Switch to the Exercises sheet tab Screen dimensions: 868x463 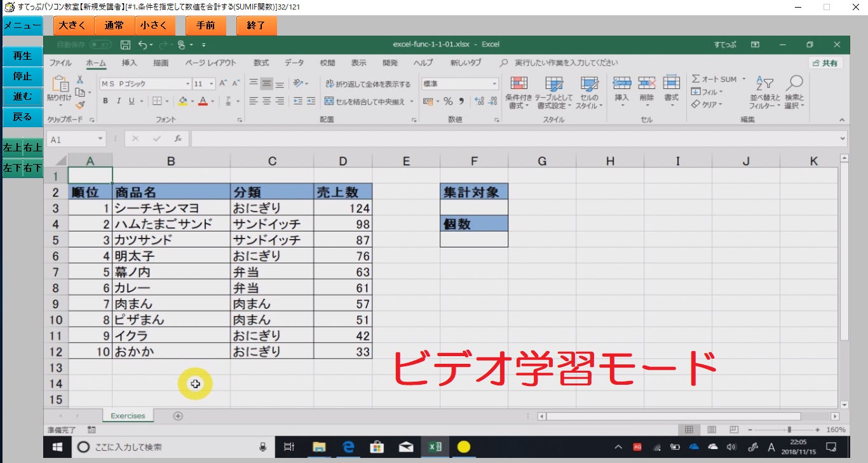128,416
